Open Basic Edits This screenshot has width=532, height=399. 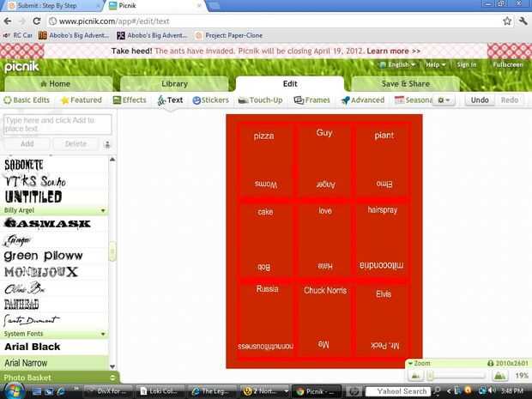pyautogui.click(x=27, y=100)
